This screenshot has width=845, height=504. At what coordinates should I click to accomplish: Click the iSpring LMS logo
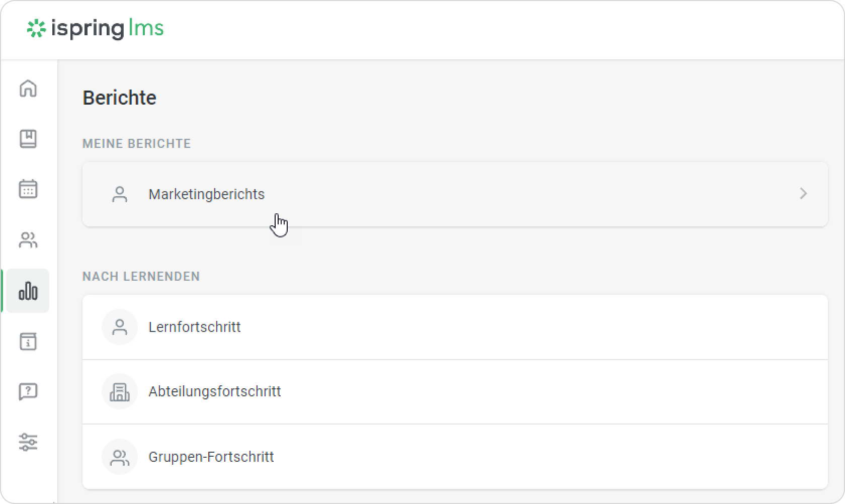coord(95,29)
